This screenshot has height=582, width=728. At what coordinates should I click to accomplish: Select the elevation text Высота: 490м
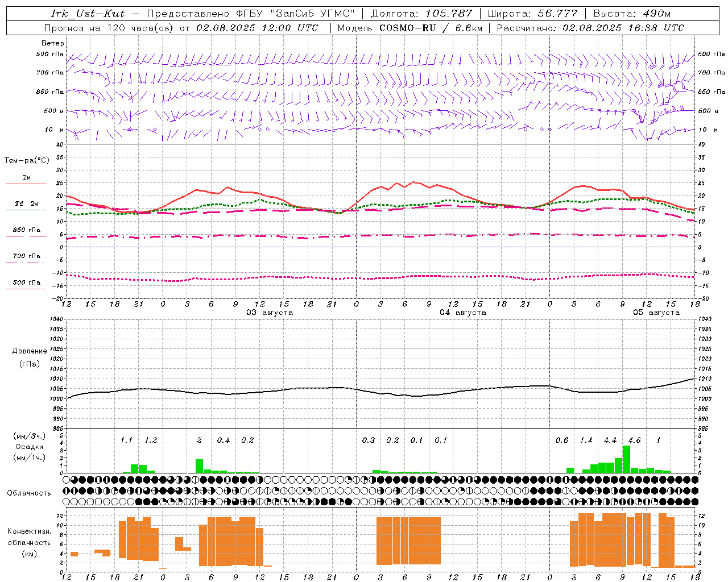[632, 13]
